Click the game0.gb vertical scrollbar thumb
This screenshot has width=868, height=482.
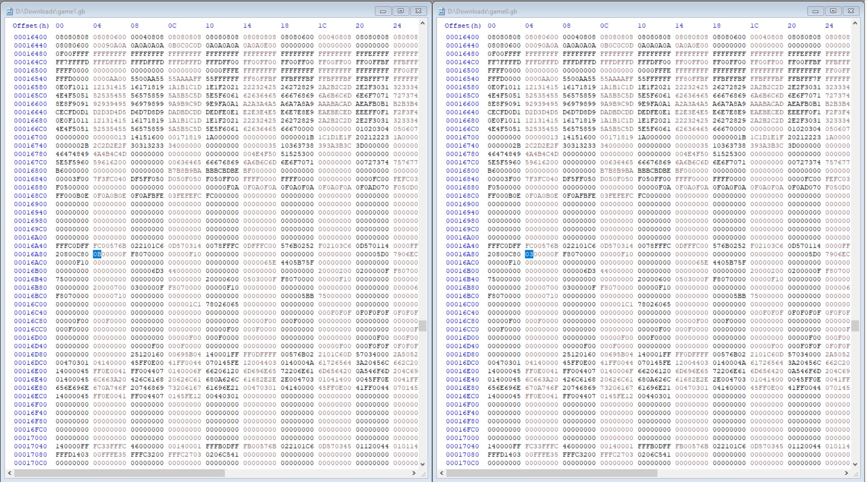[855, 326]
